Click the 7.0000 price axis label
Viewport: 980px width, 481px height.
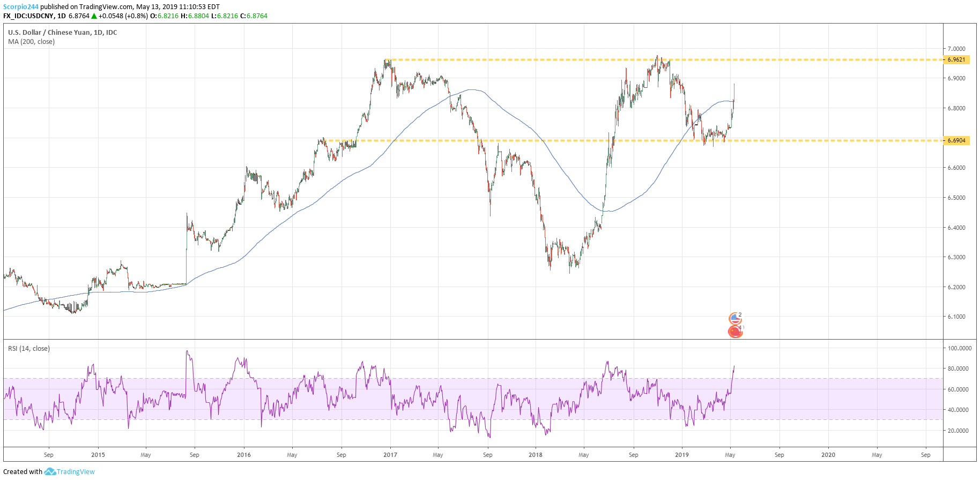click(956, 49)
